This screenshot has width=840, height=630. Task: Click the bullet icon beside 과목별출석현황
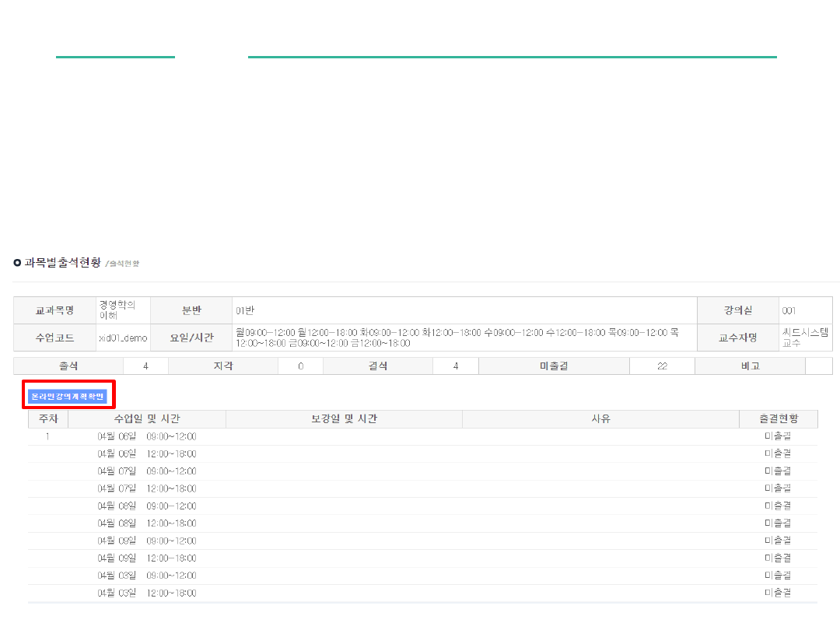pos(17,263)
